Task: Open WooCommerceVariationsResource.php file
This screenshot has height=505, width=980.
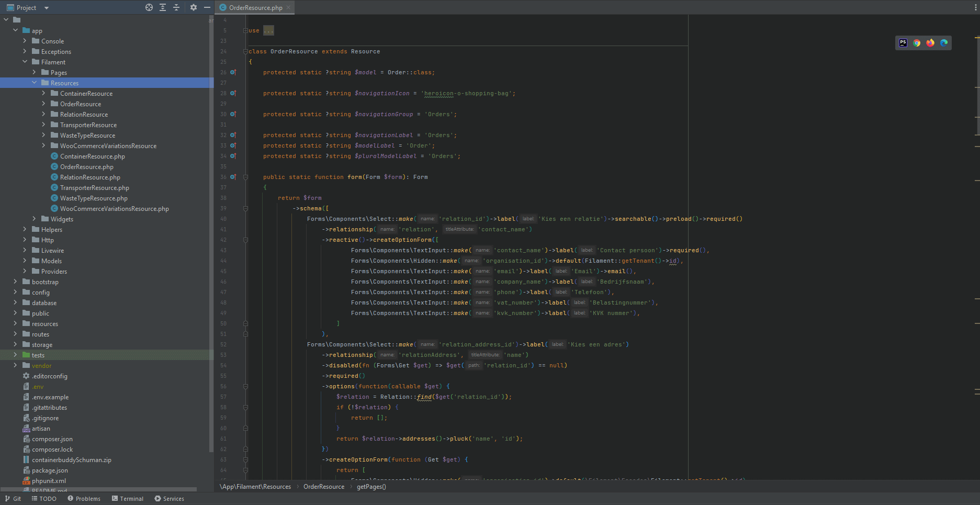Action: pos(114,209)
